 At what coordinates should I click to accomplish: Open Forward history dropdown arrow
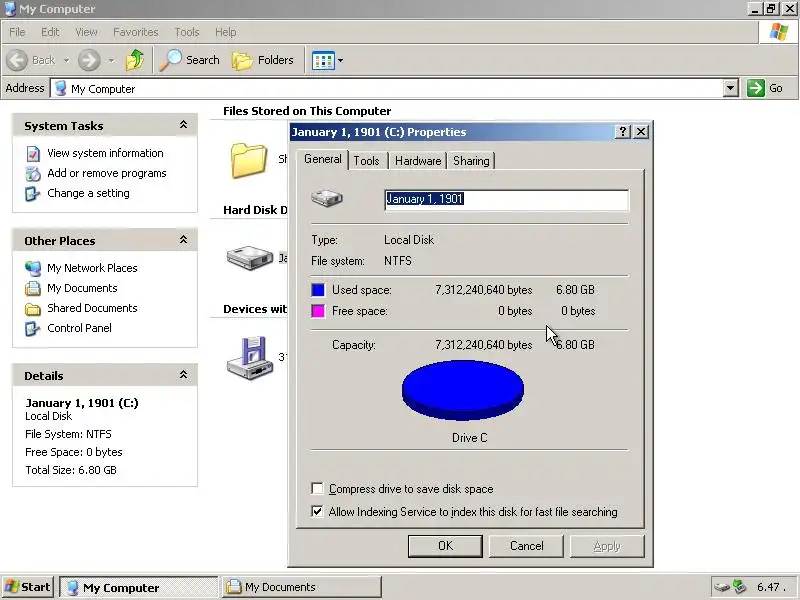tap(111, 60)
